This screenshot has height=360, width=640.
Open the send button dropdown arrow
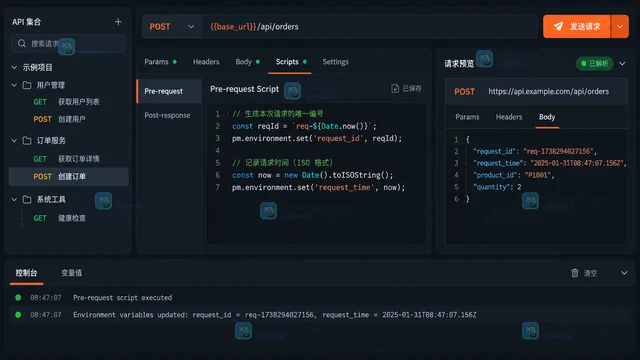pos(620,27)
